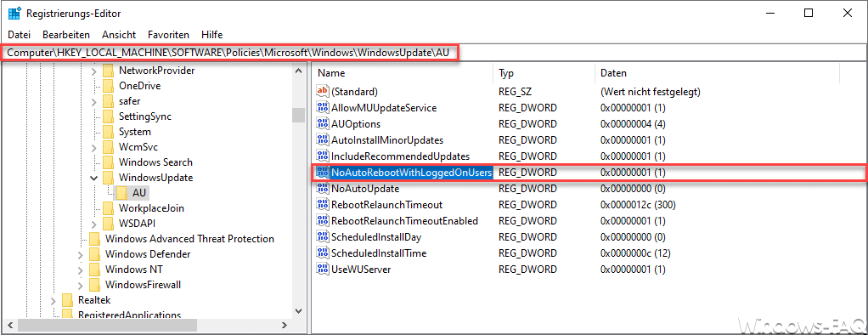Click the AU subfolder icon

(x=121, y=193)
